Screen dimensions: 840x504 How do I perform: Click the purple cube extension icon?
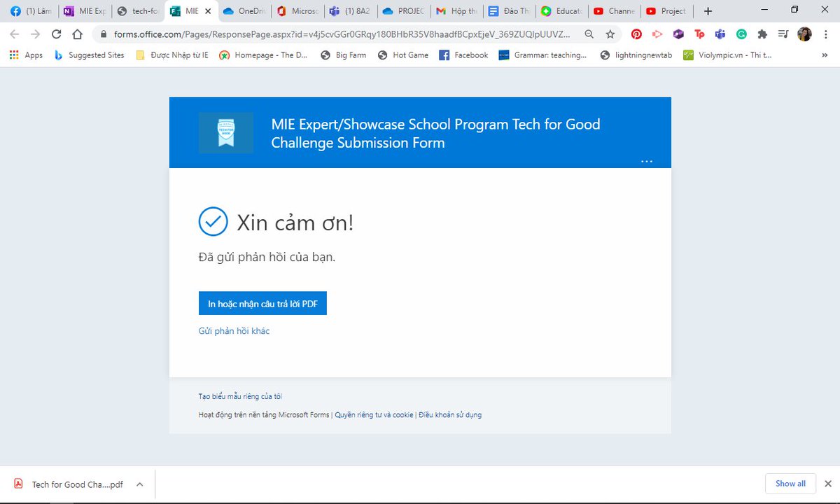click(678, 34)
